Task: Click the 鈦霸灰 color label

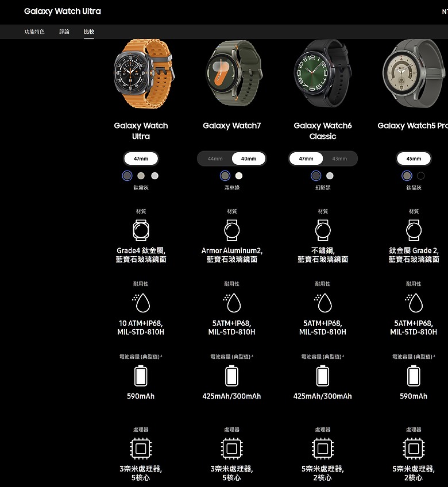Action: (141, 188)
